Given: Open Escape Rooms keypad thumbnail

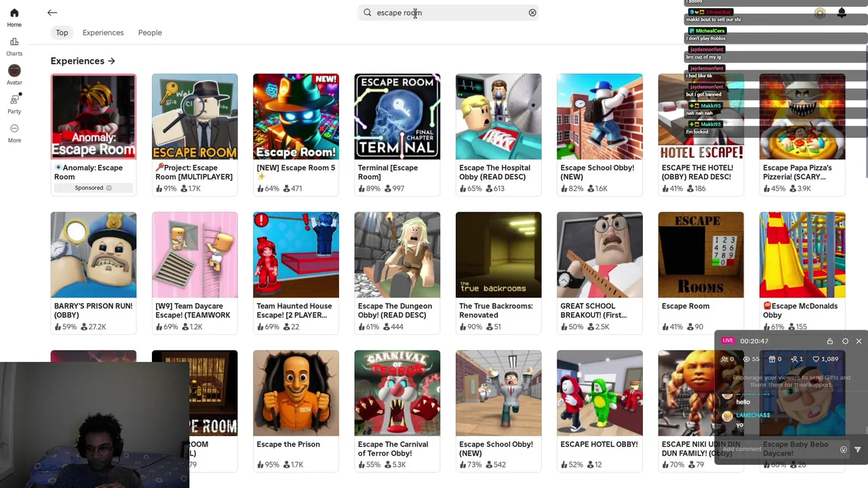Looking at the screenshot, I should click(x=701, y=255).
